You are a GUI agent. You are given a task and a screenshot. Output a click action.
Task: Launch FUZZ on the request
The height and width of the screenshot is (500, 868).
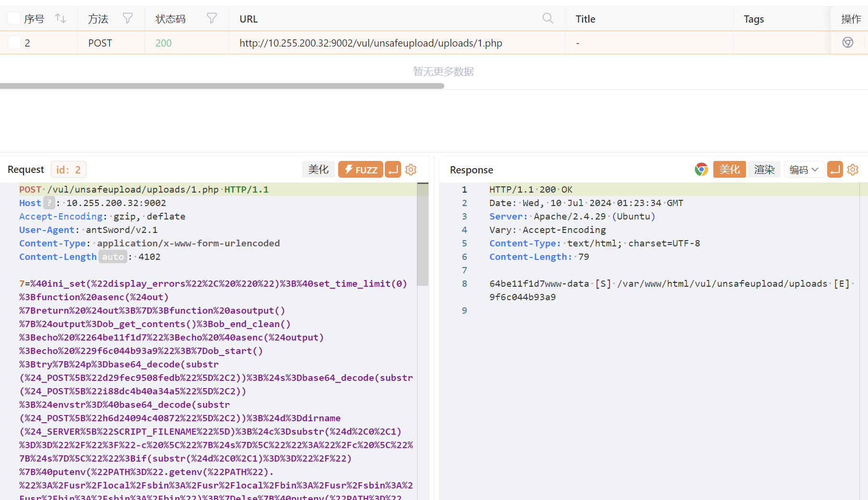click(x=361, y=170)
